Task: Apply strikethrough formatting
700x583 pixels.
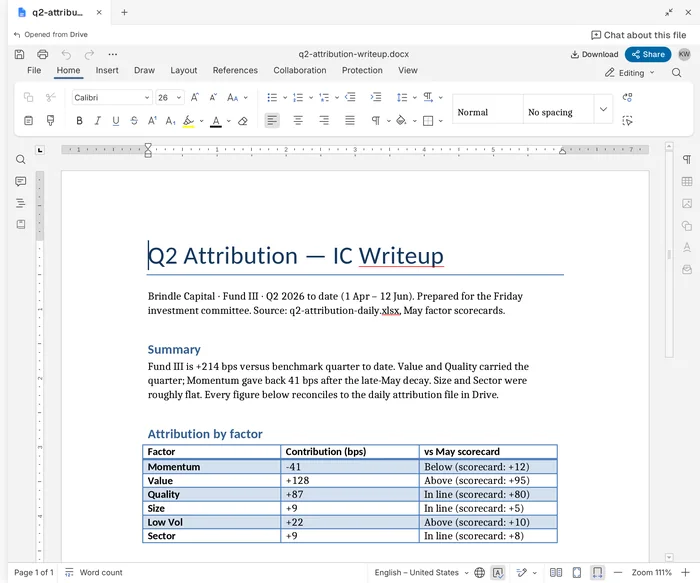Action: click(134, 121)
